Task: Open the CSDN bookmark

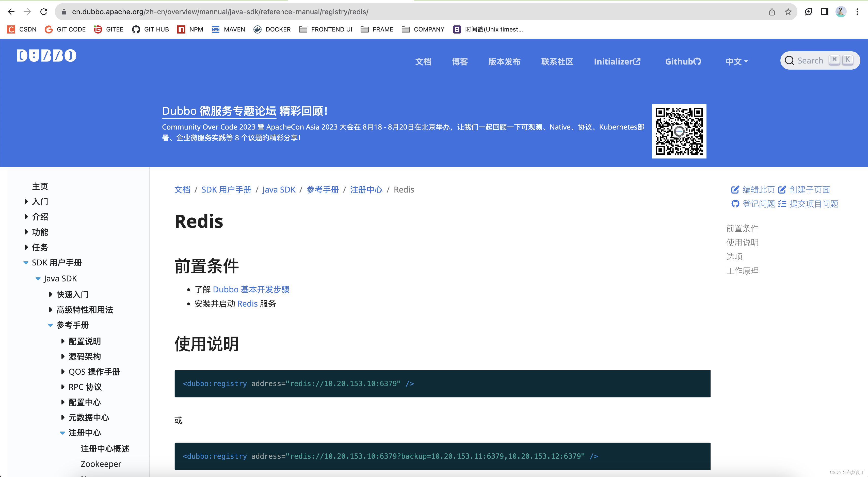Action: 22,29
